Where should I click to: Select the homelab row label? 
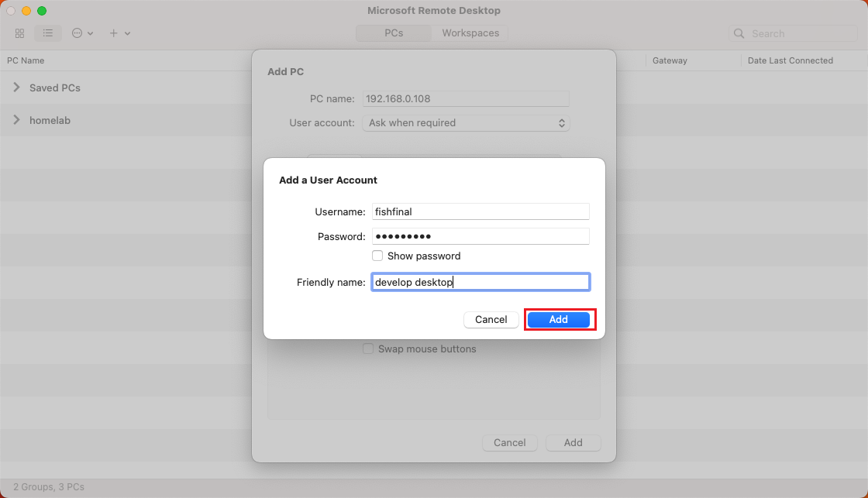point(50,121)
